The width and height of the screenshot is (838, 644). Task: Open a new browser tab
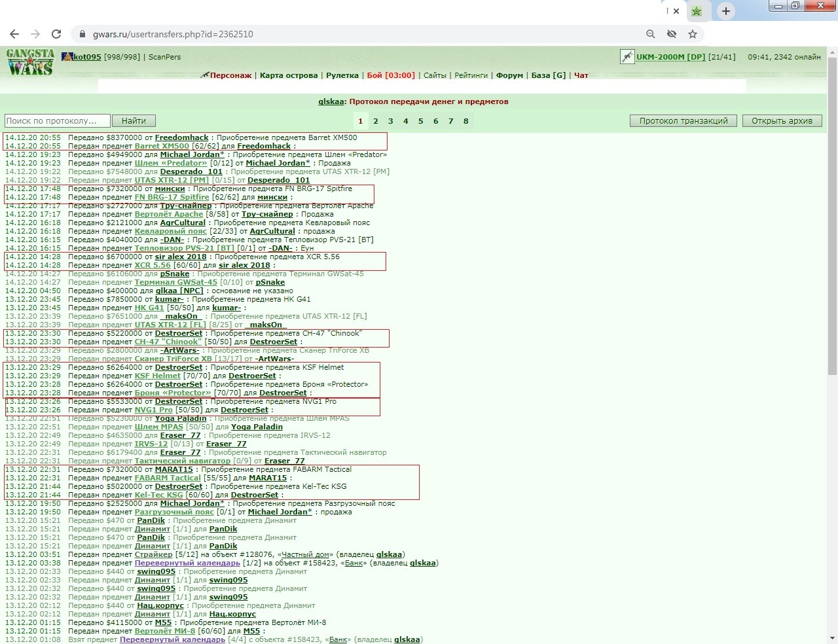[725, 11]
